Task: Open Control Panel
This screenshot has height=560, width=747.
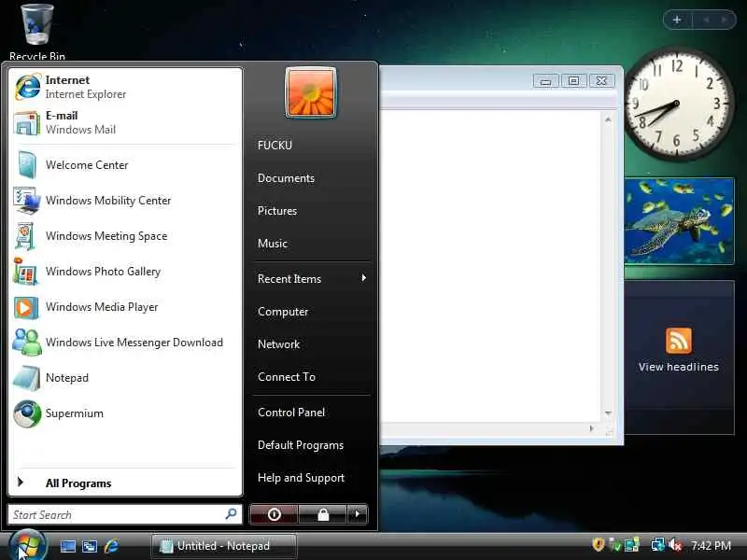Action: click(291, 413)
